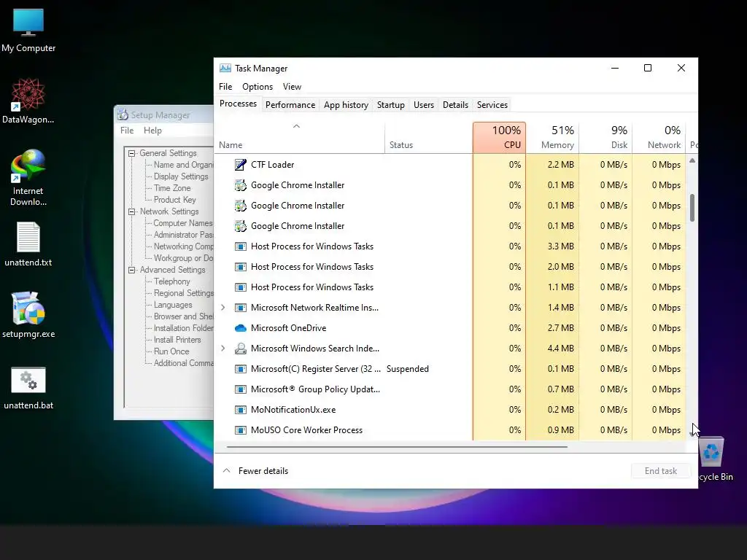The image size is (747, 560).
Task: Open the Task Manager File menu
Action: pyautogui.click(x=225, y=87)
